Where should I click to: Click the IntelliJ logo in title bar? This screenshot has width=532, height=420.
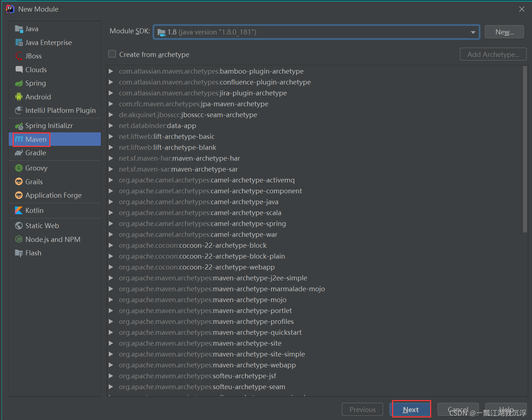[10, 9]
